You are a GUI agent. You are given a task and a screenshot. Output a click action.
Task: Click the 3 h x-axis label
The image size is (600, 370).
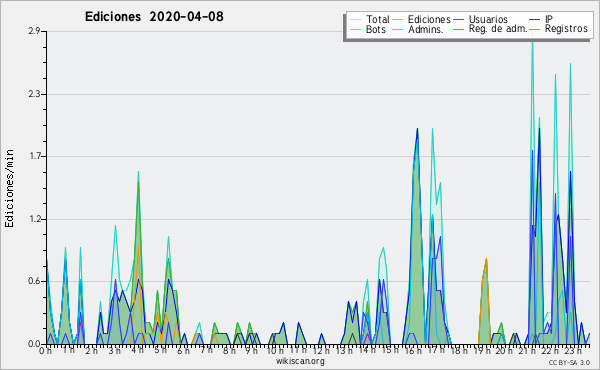coord(114,350)
